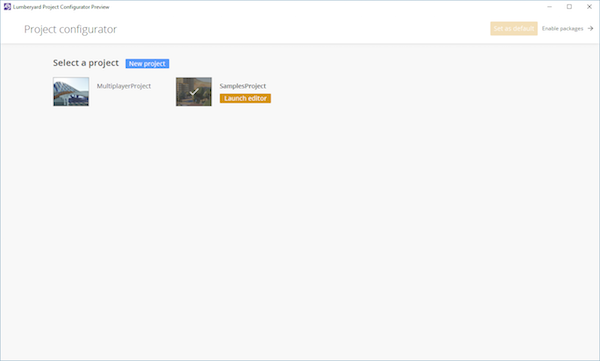The height and width of the screenshot is (361, 600).
Task: Maximize the Project Configurator window
Action: 569,7
